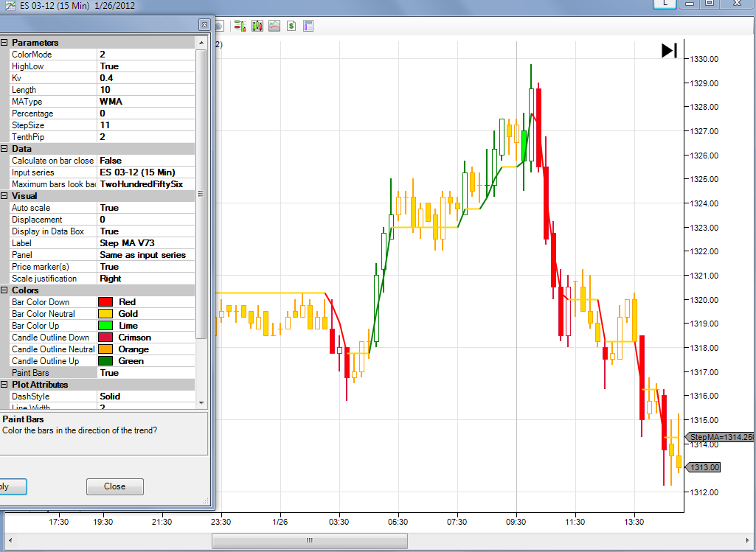Open Strategies dollar-sign toolbar icon
Viewport: 756px width, 552px height.
[x=291, y=26]
